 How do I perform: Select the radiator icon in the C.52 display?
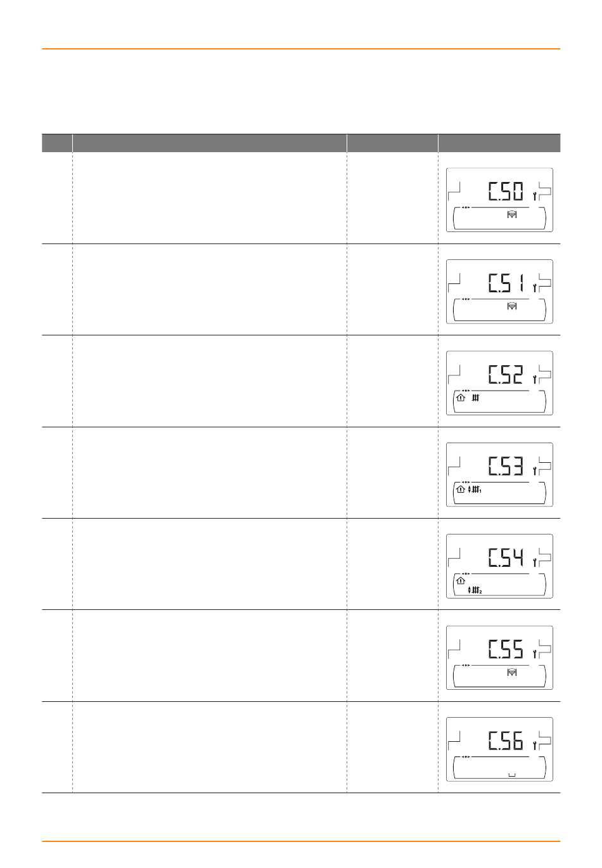(476, 398)
